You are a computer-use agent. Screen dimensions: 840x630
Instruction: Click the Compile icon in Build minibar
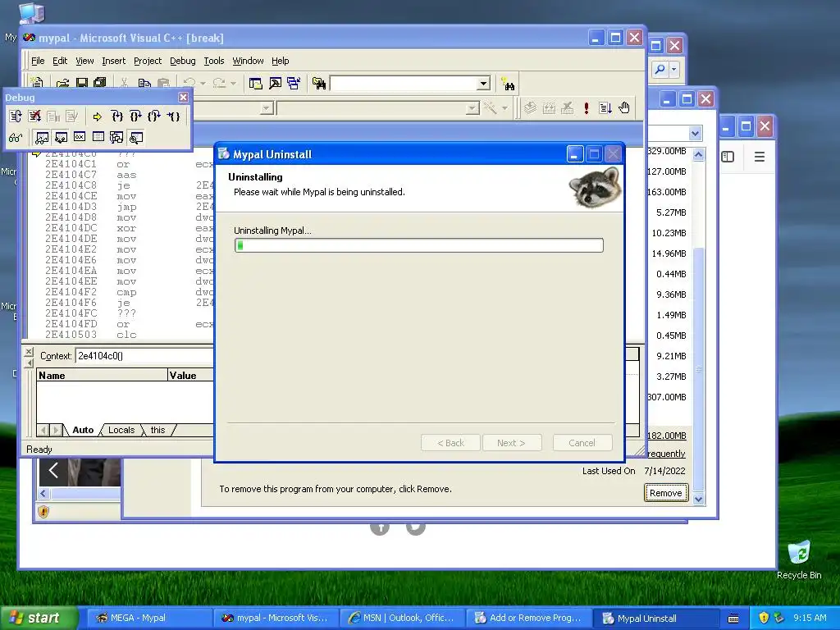[530, 107]
